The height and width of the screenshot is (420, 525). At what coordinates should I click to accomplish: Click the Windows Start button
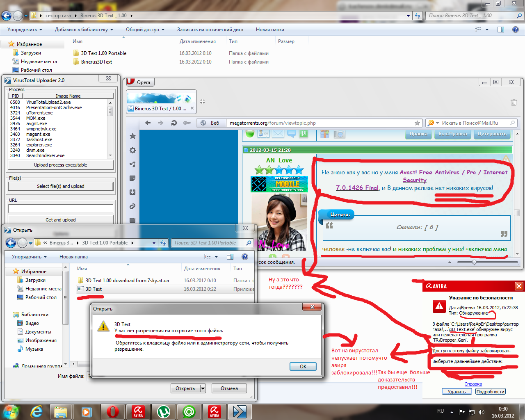click(11, 411)
